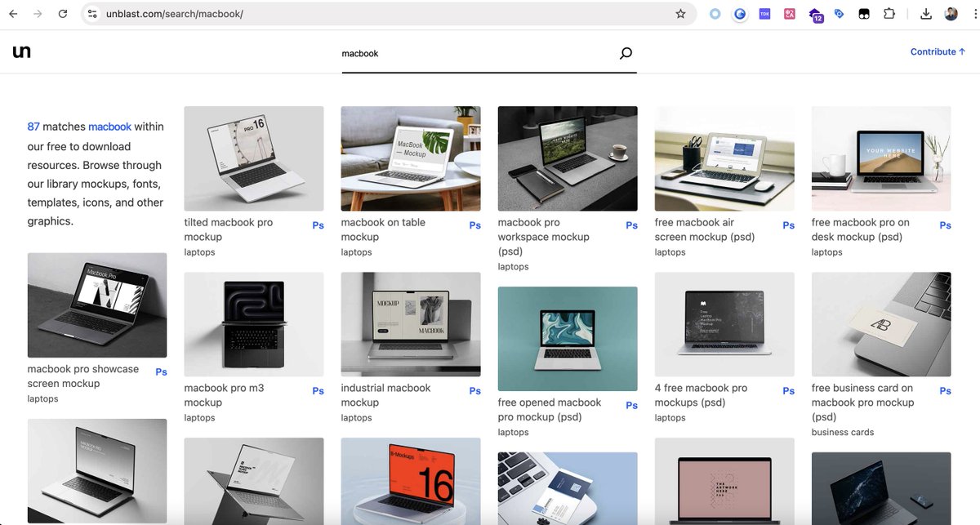Click the Ps badge for free macbook pro on desk
This screenshot has width=980, height=525.
click(x=945, y=225)
